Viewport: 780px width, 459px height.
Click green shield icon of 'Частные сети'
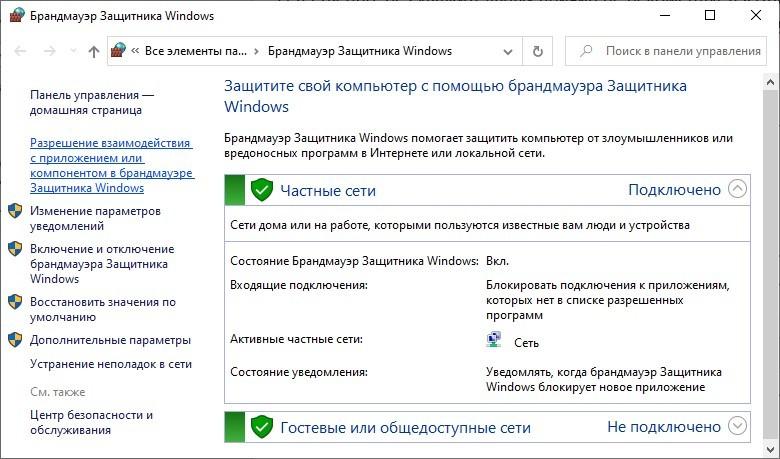[262, 190]
